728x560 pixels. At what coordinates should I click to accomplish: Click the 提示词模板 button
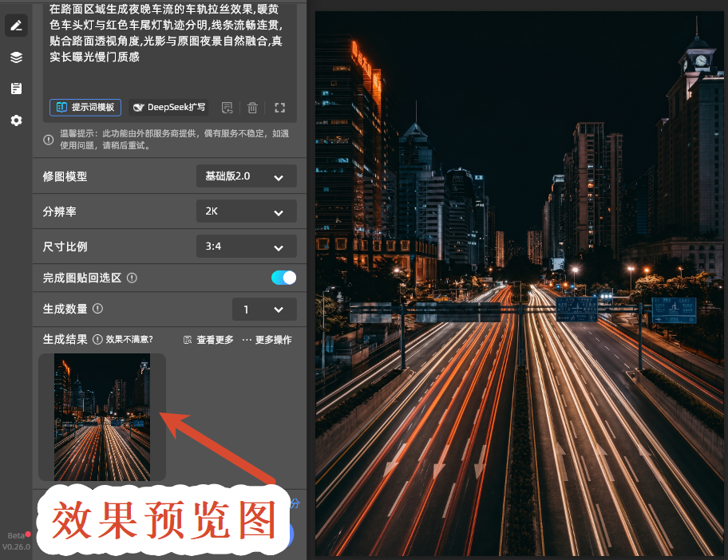click(85, 107)
